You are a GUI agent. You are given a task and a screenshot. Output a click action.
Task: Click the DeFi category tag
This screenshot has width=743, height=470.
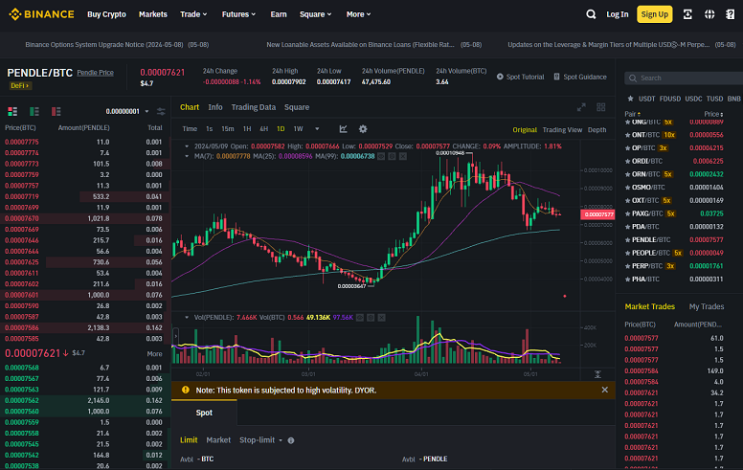pyautogui.click(x=20, y=85)
